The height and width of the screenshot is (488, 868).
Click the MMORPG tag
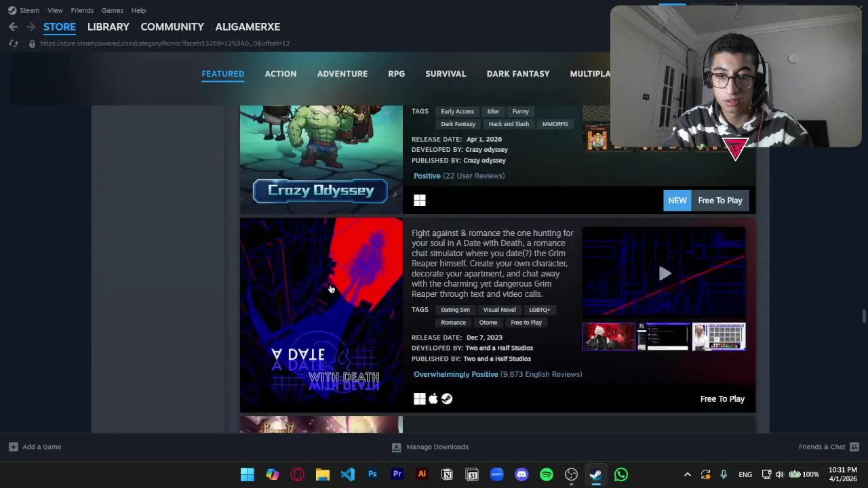coord(555,124)
